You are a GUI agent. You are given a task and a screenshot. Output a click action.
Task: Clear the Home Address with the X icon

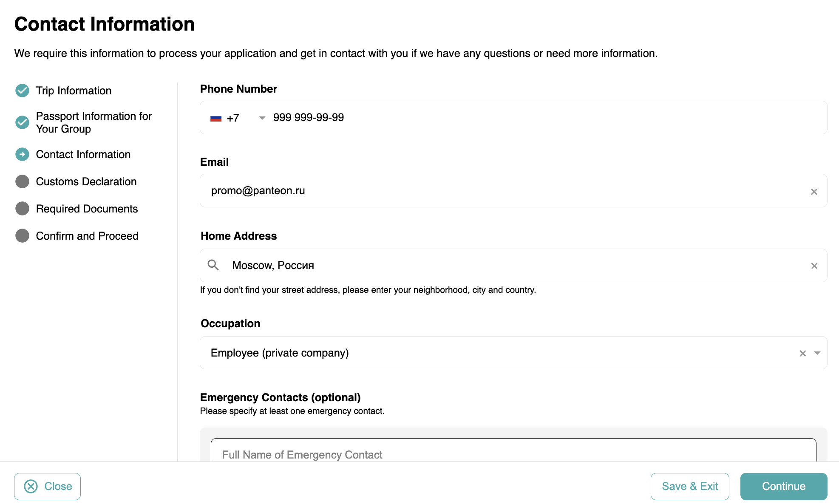point(814,266)
